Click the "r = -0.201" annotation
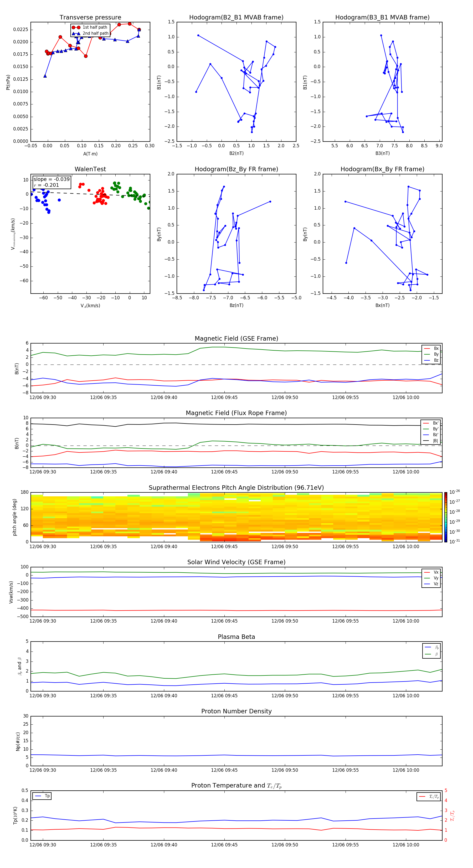 pos(46,185)
